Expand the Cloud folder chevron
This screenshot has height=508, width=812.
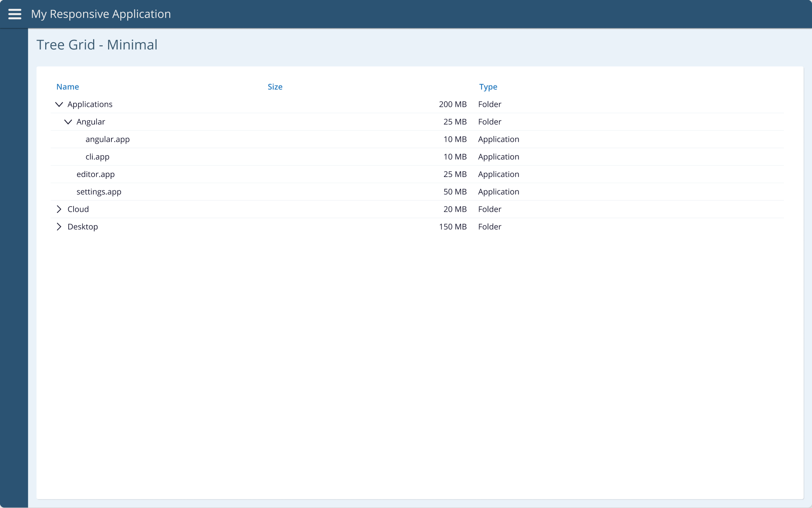point(59,209)
